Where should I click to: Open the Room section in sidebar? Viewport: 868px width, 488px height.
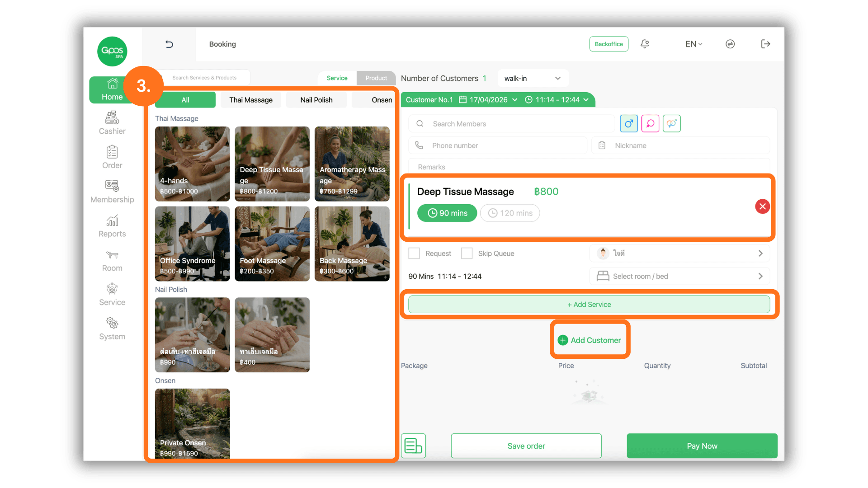(112, 260)
